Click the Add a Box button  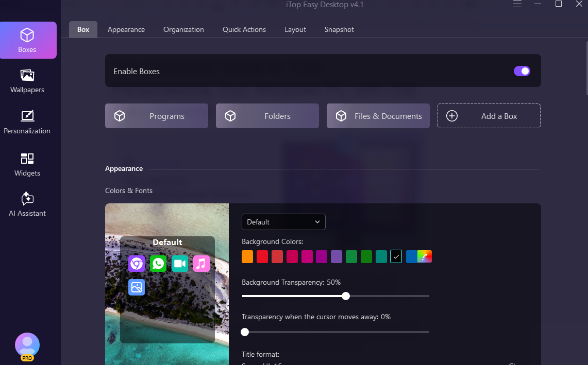pos(489,116)
